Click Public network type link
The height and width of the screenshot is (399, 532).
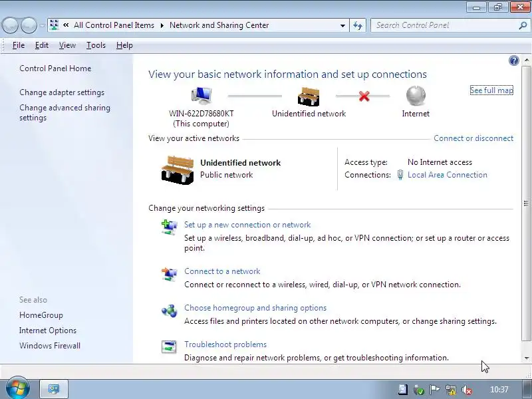(x=226, y=175)
